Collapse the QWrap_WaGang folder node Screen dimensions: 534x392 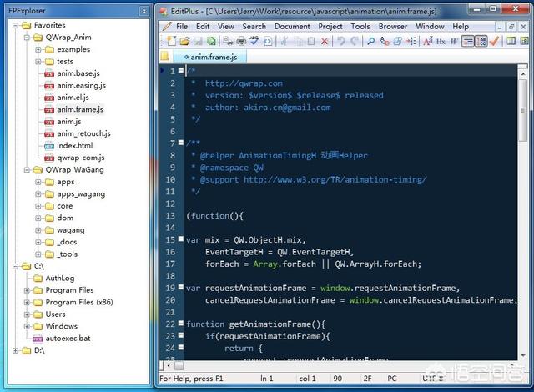pyautogui.click(x=27, y=170)
